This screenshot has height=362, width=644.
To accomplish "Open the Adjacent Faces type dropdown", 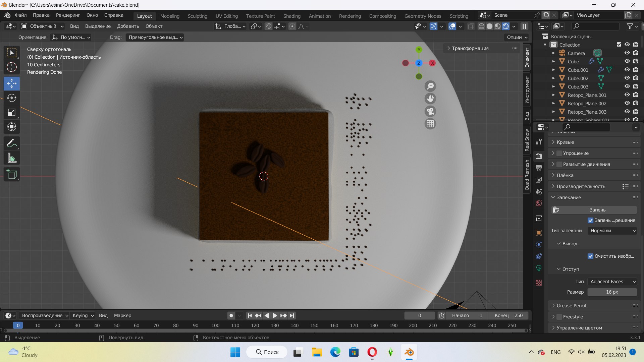I will (x=612, y=282).
